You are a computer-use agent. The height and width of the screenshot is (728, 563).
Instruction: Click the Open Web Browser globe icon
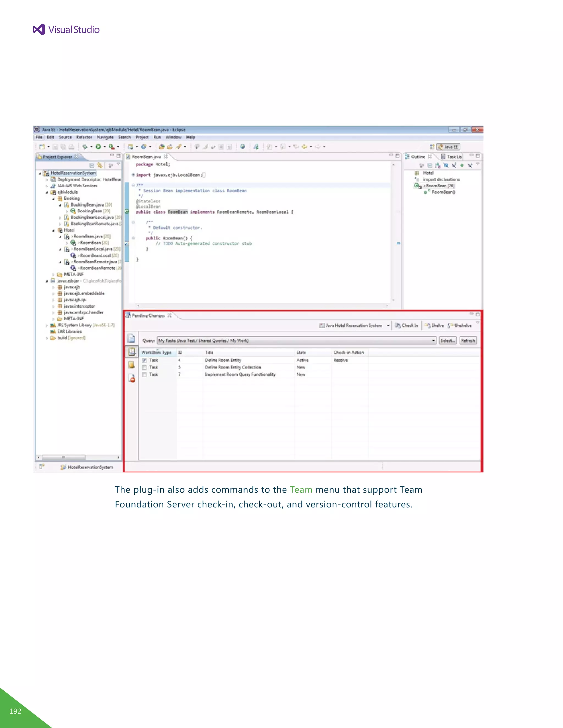coord(243,147)
